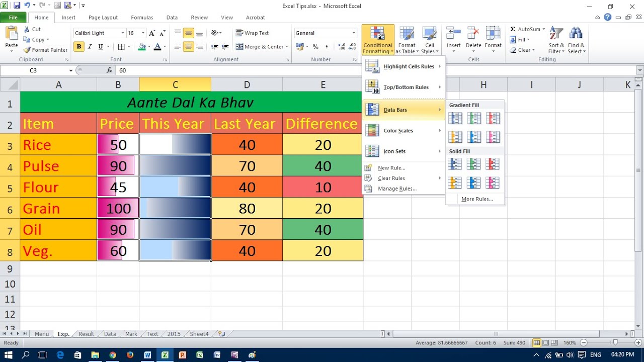644x362 pixels.
Task: Select the Format Painter tool
Action: point(45,50)
